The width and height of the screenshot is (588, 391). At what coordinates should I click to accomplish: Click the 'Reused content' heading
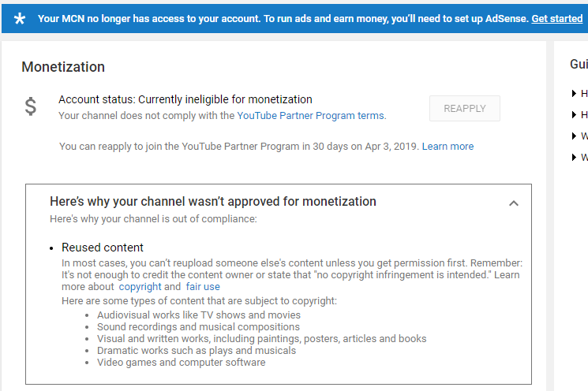click(103, 248)
